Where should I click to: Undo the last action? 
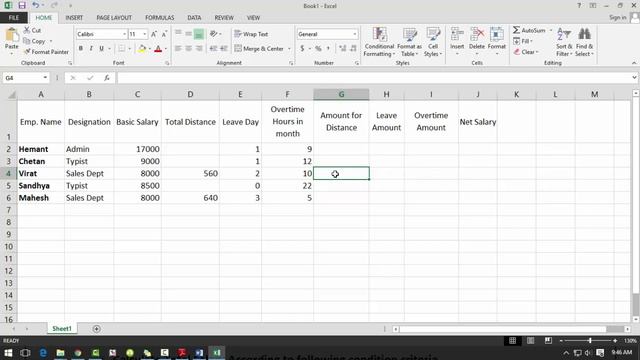pyautogui.click(x=36, y=5)
